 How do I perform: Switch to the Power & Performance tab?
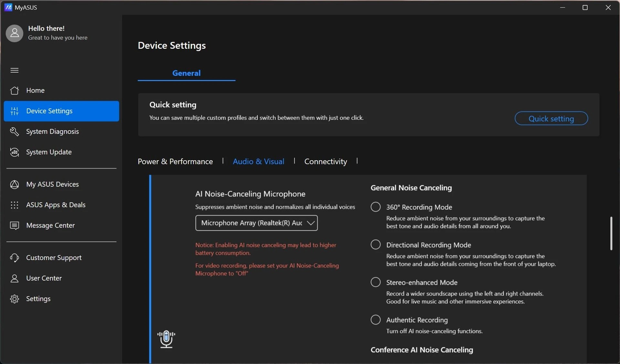[x=175, y=161]
